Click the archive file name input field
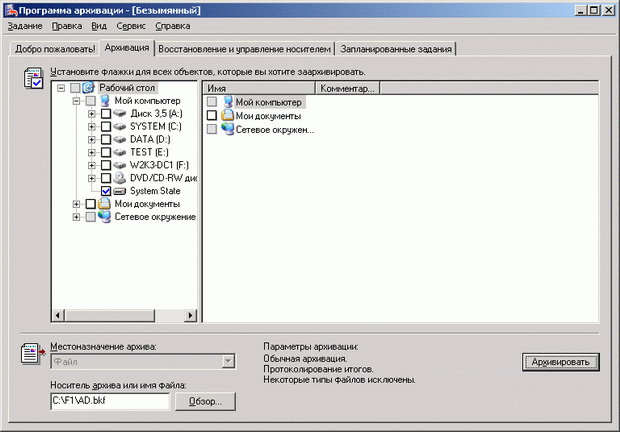Screen dimensions: 620x432 (x=110, y=401)
